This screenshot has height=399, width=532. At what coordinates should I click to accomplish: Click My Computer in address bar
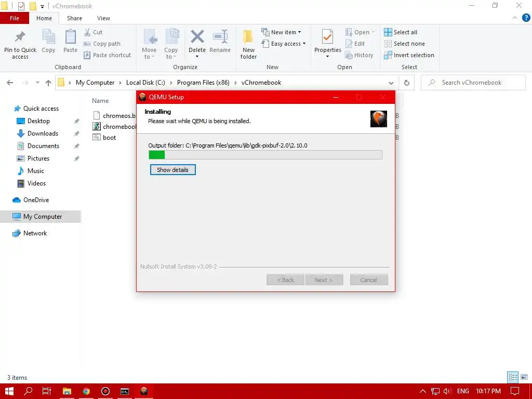[95, 83]
